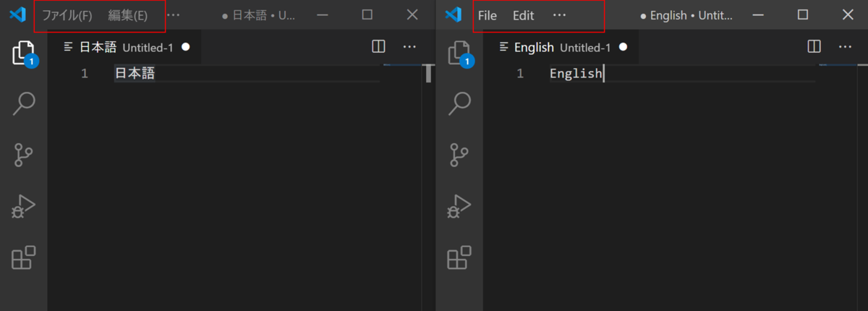Viewport: 868px width, 311px height.
Task: Split editor right in the English window
Action: [814, 47]
